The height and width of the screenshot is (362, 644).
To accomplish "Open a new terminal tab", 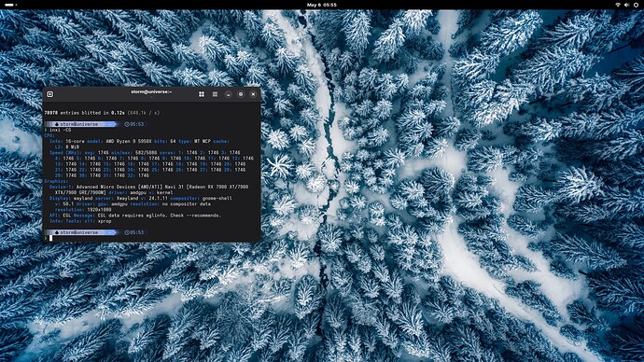I will pyautogui.click(x=50, y=94).
